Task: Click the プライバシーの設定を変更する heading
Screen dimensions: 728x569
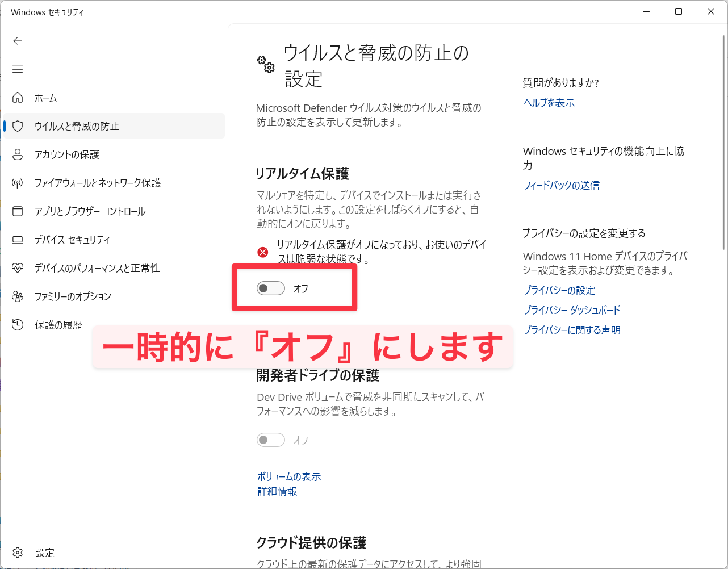Action: click(584, 233)
